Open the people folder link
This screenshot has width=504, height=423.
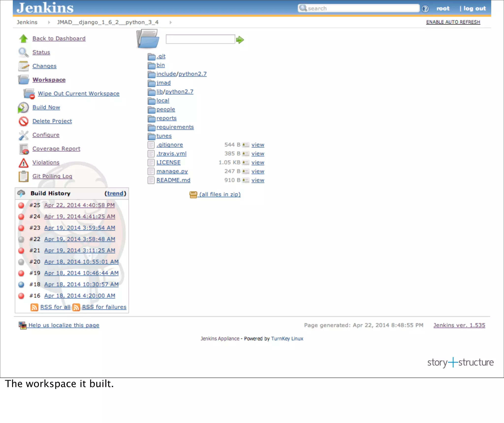coord(166,109)
